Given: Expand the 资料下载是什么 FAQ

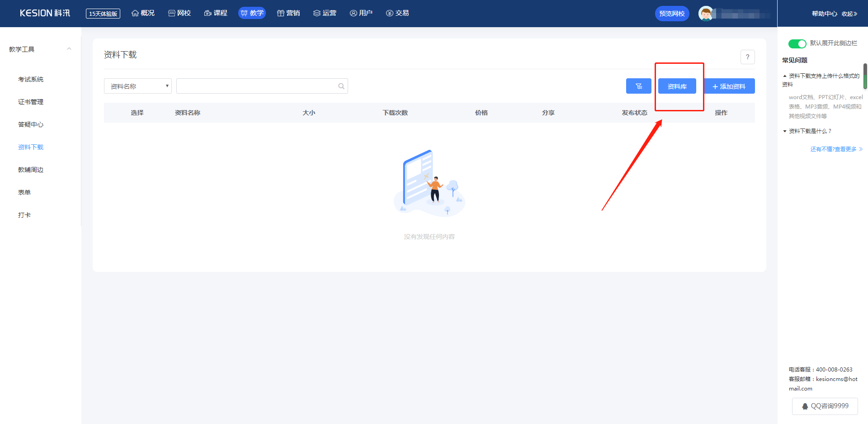Looking at the screenshot, I should [807, 131].
